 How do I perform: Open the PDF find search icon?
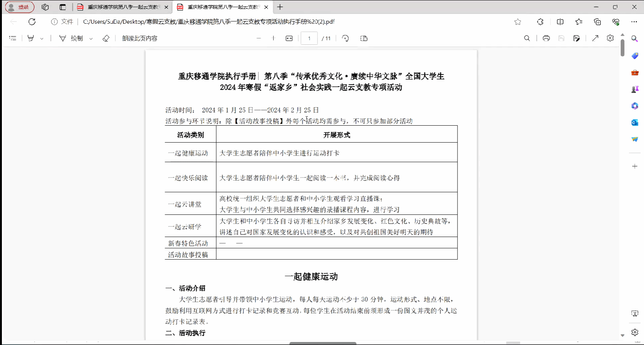[x=527, y=38]
